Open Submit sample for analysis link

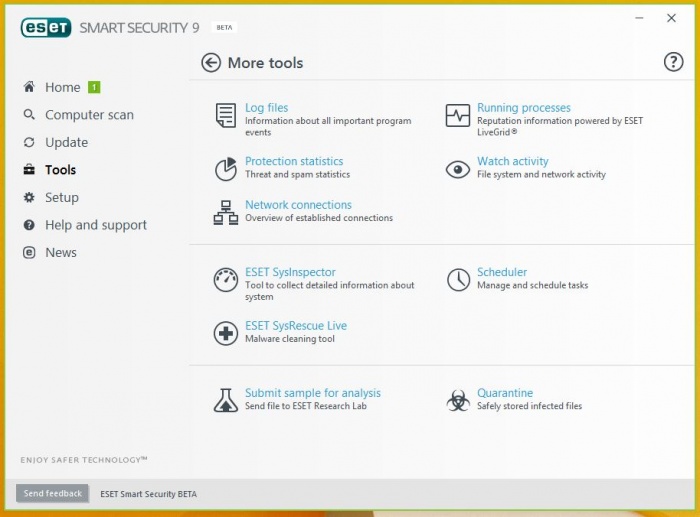tap(313, 393)
